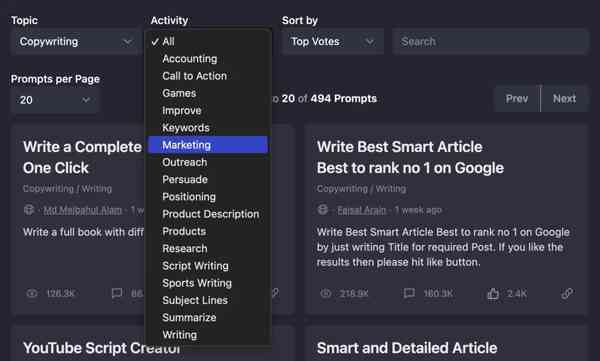This screenshot has width=600, height=361.
Task: Click the comments icon beside 160.3K
Action: [409, 294]
